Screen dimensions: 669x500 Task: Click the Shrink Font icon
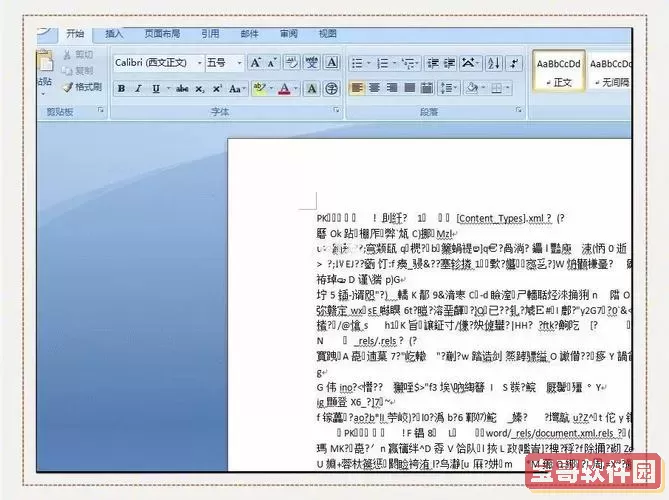(x=272, y=63)
